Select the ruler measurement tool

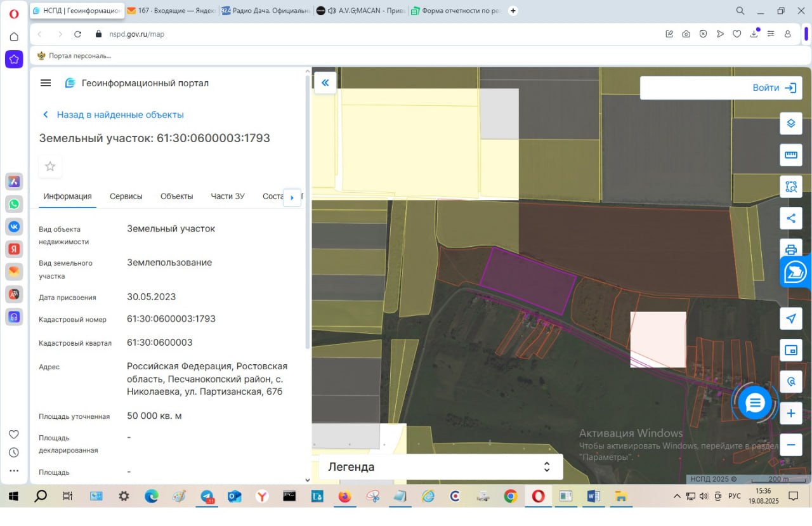[790, 155]
